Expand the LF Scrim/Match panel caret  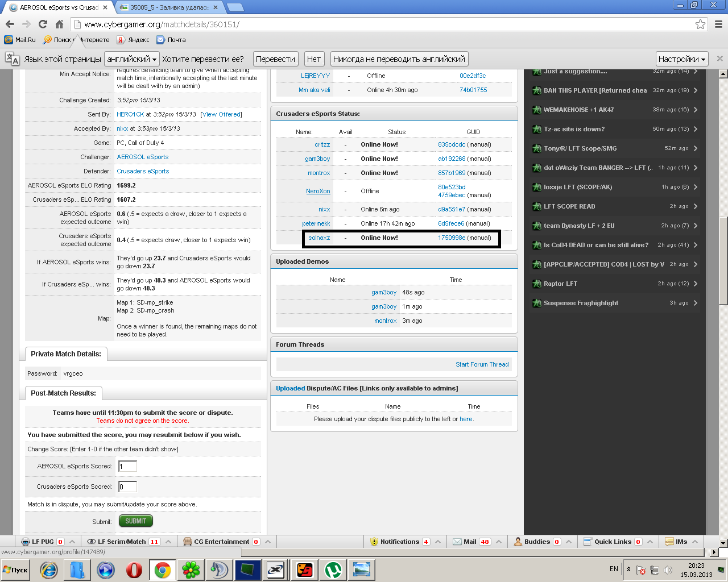click(168, 542)
